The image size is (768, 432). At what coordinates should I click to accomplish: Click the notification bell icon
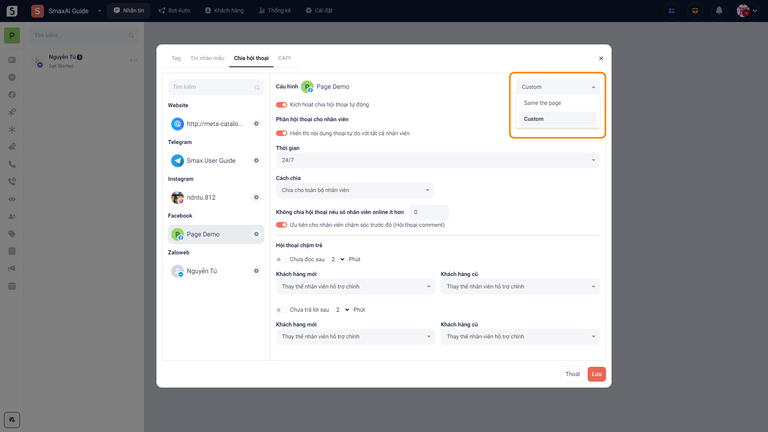pyautogui.click(x=718, y=11)
